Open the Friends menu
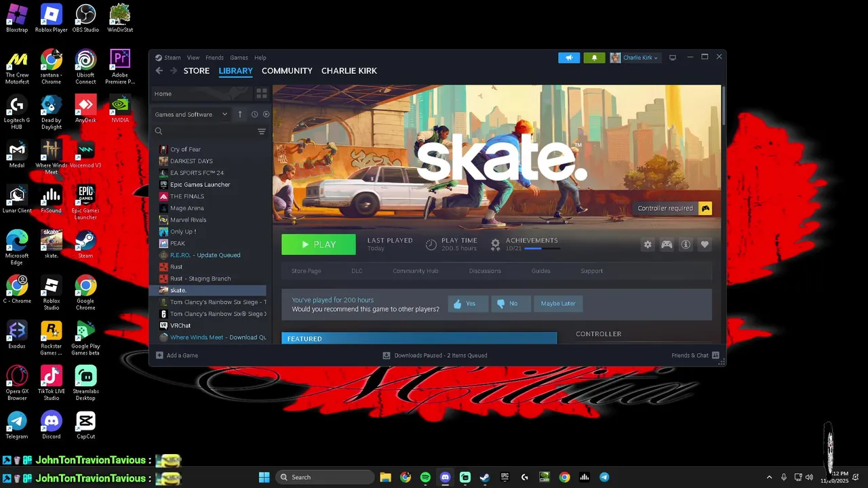This screenshot has height=488, width=868. (214, 58)
